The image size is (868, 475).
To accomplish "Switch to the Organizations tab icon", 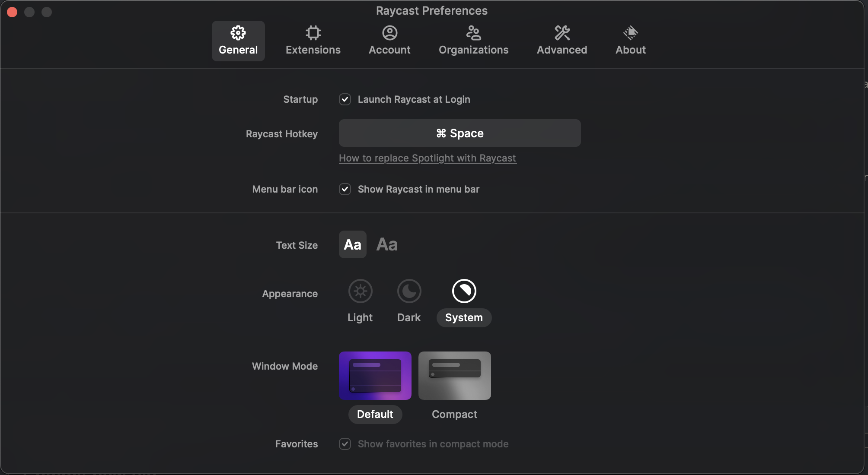I will 473,33.
